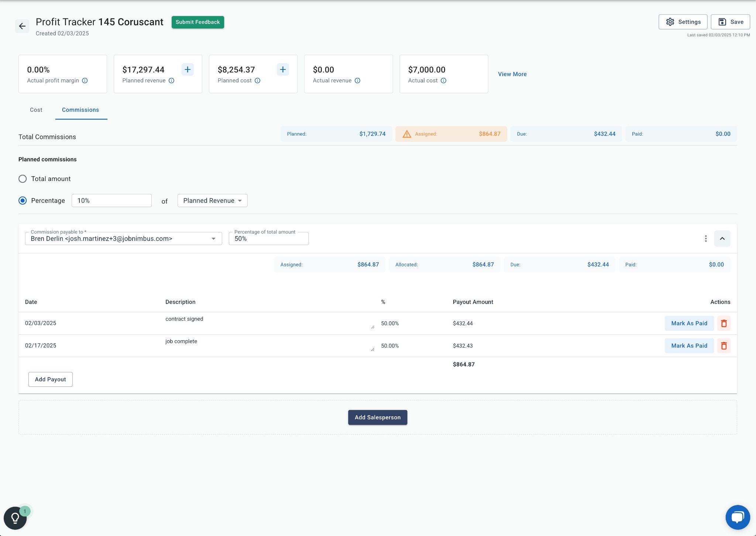Delete the contract signed payout row
Image resolution: width=756 pixels, height=536 pixels.
click(x=724, y=323)
